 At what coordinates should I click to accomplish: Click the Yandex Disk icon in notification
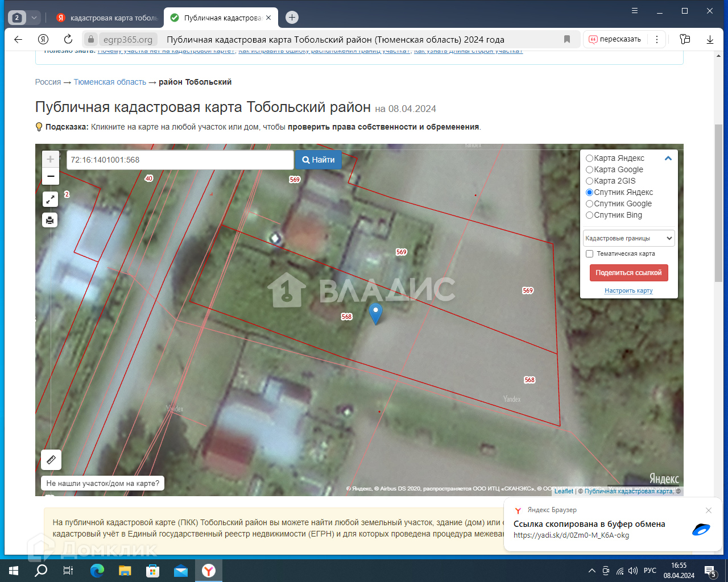[x=701, y=529]
